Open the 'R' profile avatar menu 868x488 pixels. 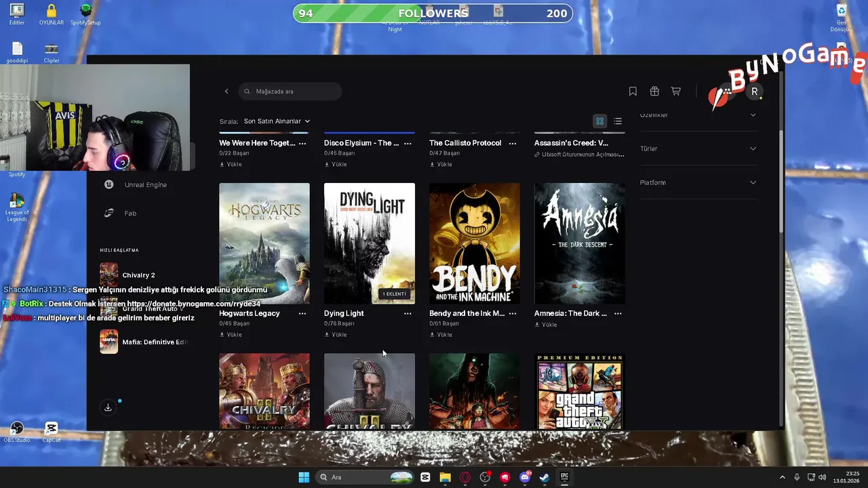754,91
